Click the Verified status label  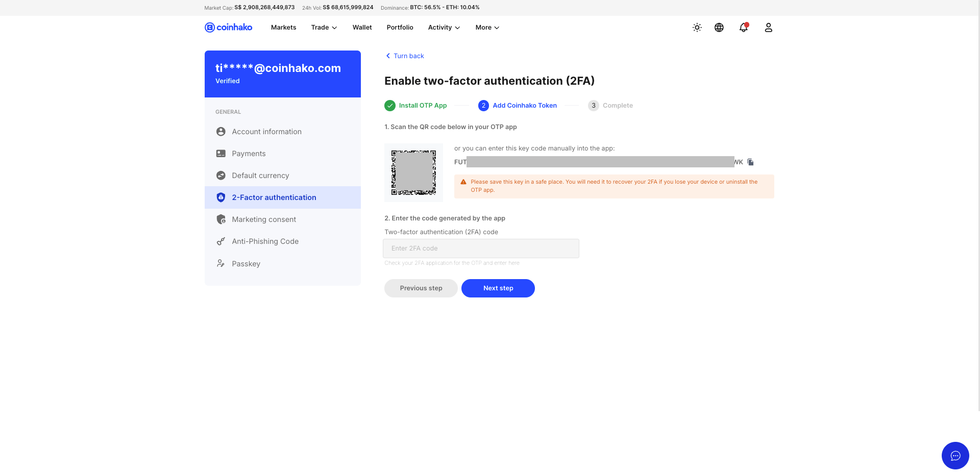click(228, 81)
